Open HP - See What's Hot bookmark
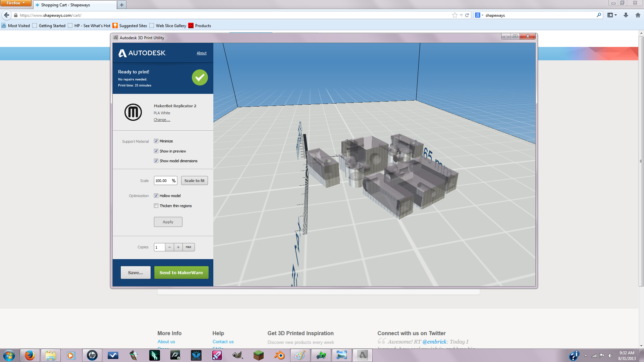 [x=89, y=26]
